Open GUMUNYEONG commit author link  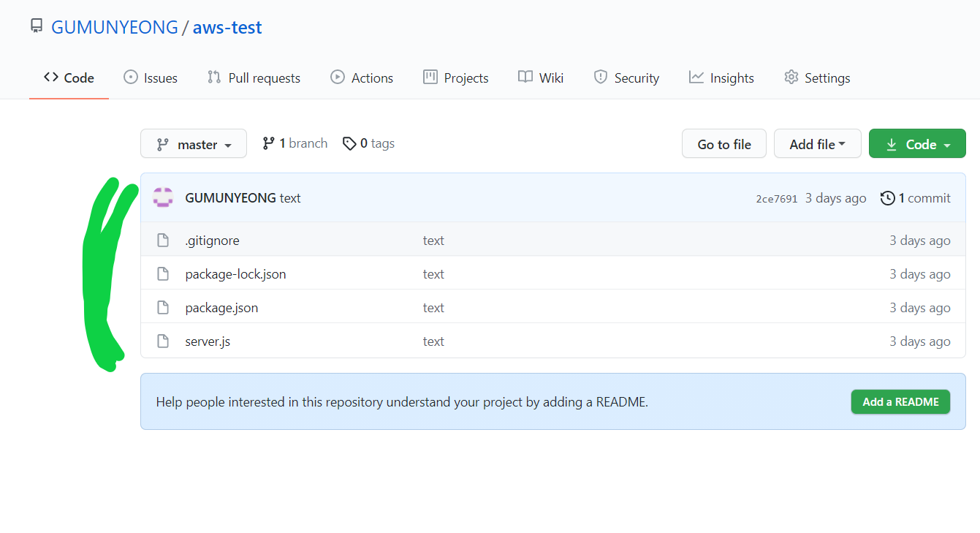[231, 198]
